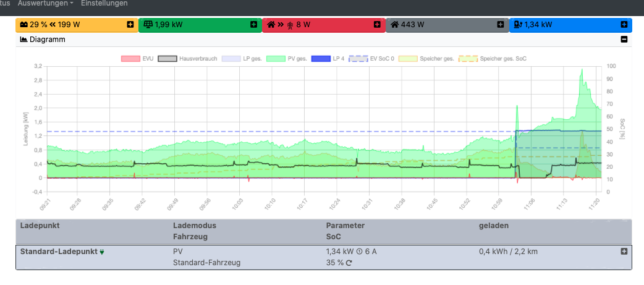Image resolution: width=644 pixels, height=285 pixels.
Task: Click the charging station icon in blue card
Action: (x=518, y=25)
